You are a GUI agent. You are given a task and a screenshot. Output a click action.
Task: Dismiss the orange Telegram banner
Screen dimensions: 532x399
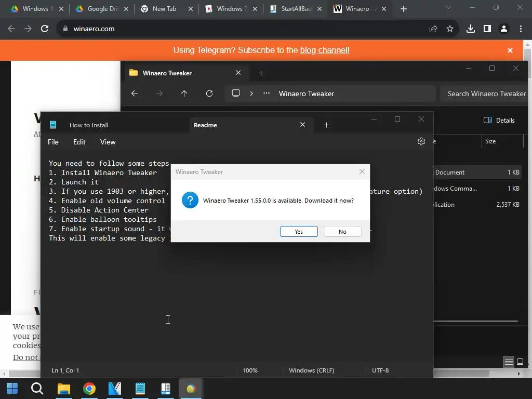[510, 50]
